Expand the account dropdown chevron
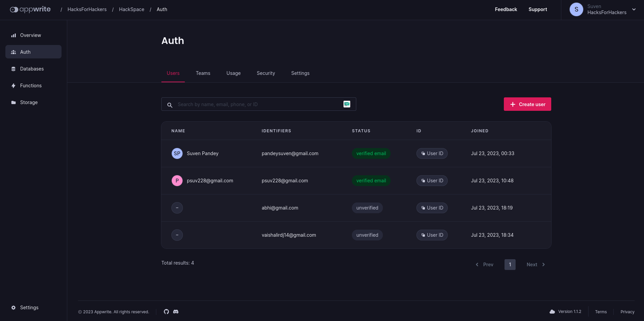This screenshot has height=321, width=644. 634,9
